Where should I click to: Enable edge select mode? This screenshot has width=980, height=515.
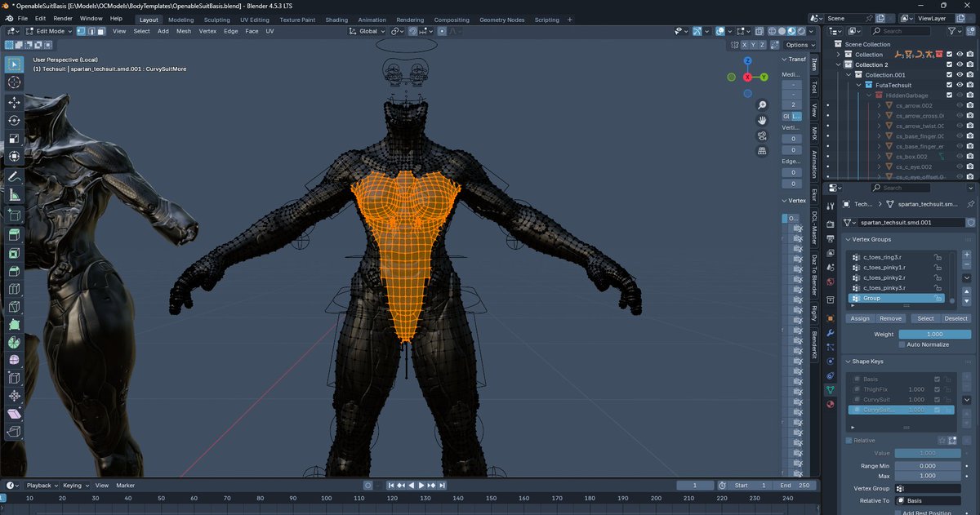click(91, 31)
